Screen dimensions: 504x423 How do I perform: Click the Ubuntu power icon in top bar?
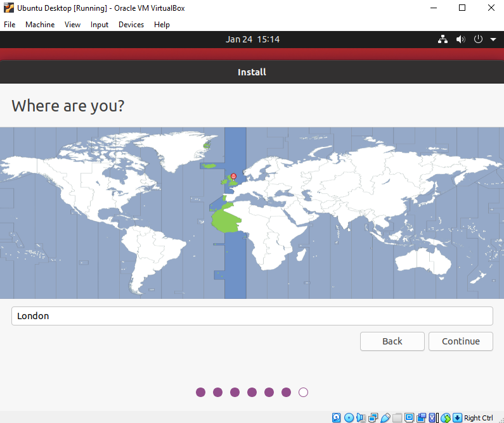(478, 39)
